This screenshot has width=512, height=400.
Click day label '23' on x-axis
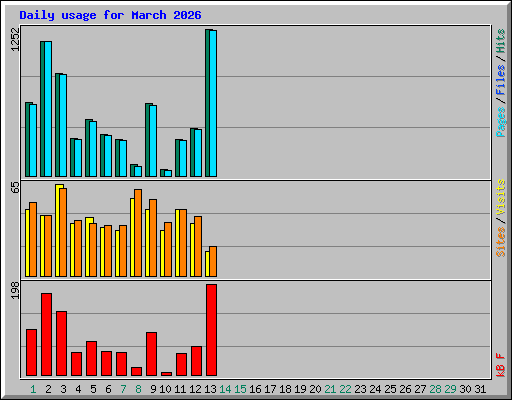[x=360, y=389]
